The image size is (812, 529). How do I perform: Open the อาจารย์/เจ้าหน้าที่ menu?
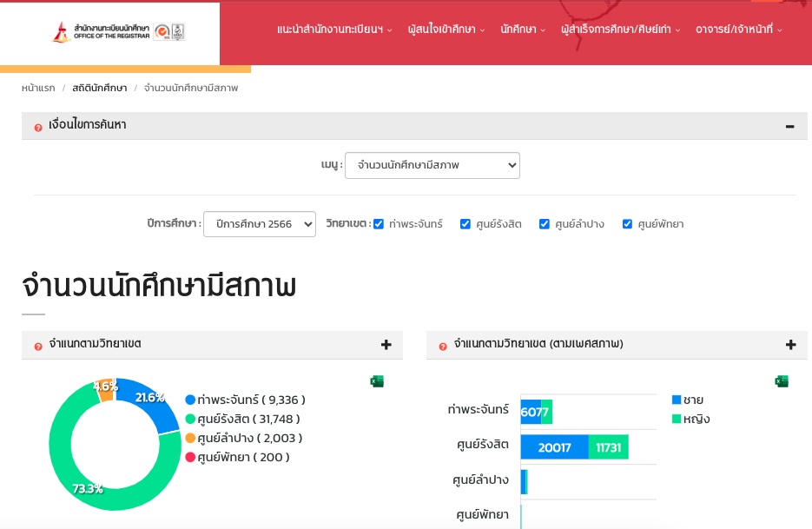click(x=738, y=30)
